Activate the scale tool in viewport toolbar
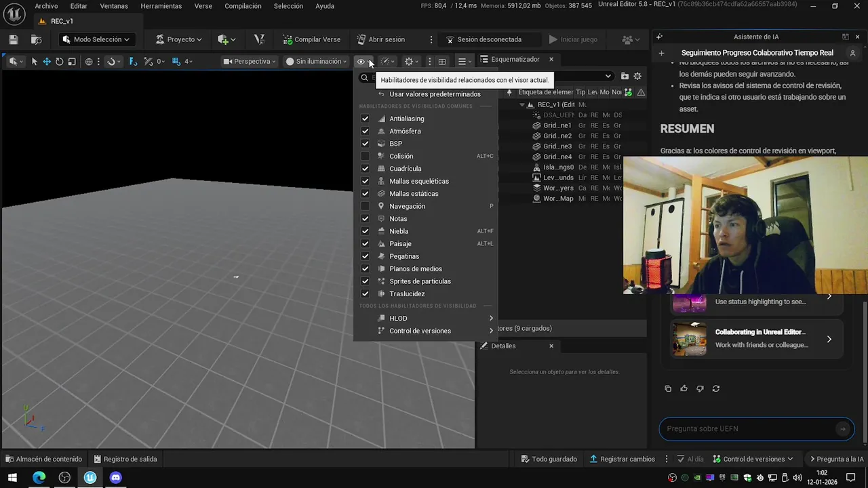868x488 pixels. (x=71, y=62)
